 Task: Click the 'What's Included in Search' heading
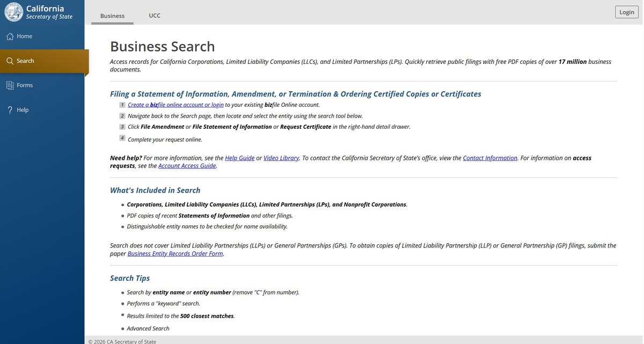[x=155, y=191]
